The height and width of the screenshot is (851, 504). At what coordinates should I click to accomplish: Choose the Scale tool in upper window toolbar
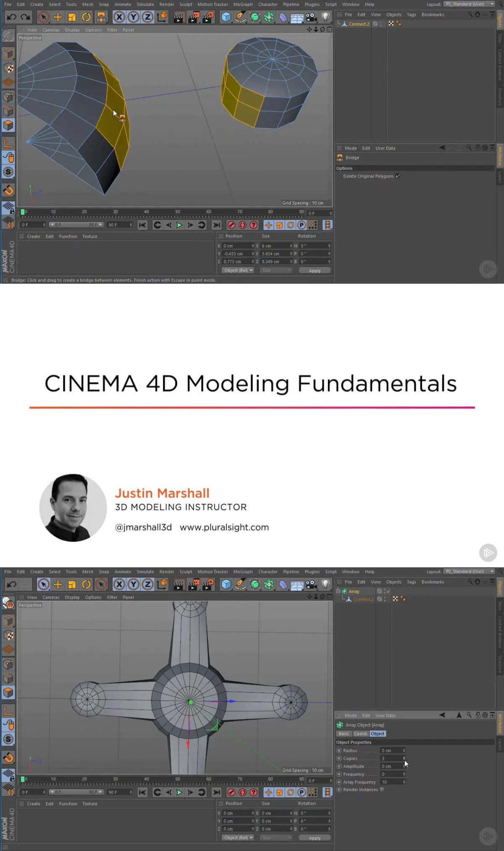72,17
